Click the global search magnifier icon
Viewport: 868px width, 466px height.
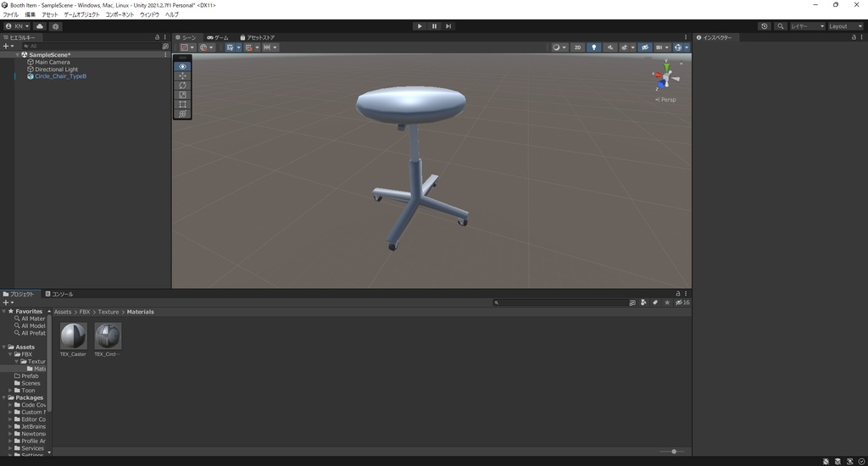point(781,26)
